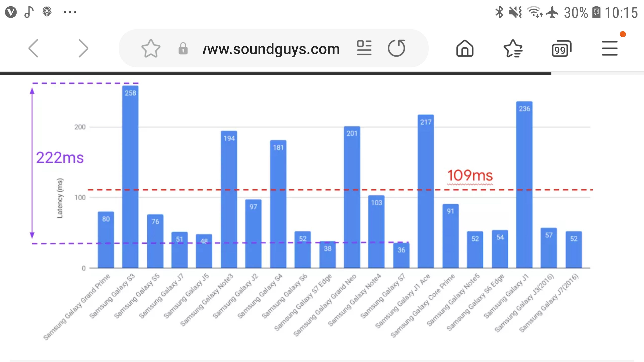Tap the 30% battery percentage
644x362 pixels.
point(576,13)
